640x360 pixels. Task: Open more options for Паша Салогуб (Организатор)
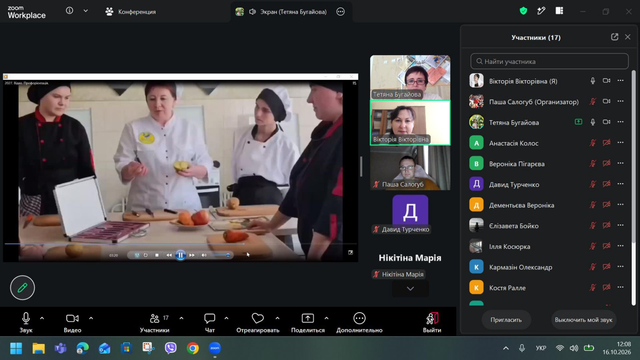click(620, 101)
